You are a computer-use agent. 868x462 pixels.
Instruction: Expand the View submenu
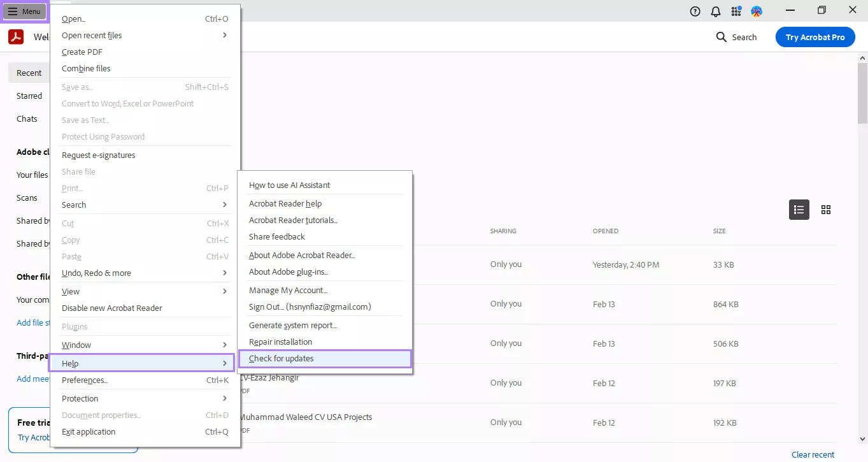[x=70, y=291]
